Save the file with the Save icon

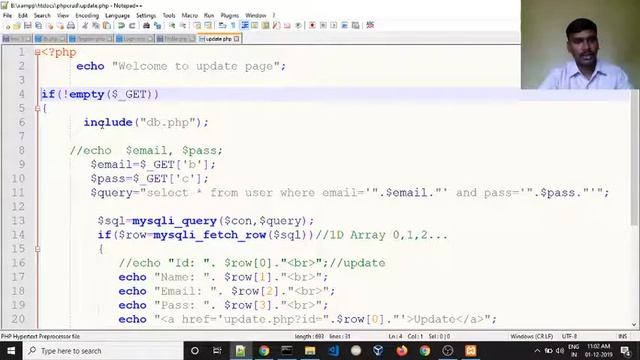28,26
